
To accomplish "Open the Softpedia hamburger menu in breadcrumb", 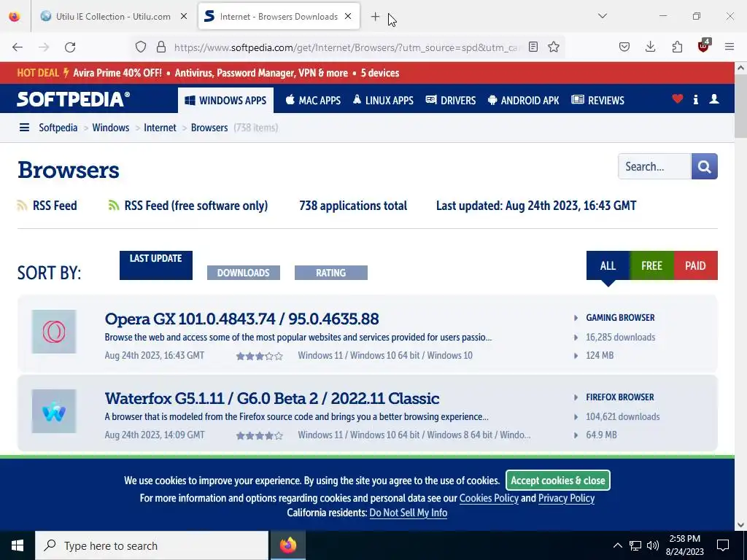I will pos(24,128).
